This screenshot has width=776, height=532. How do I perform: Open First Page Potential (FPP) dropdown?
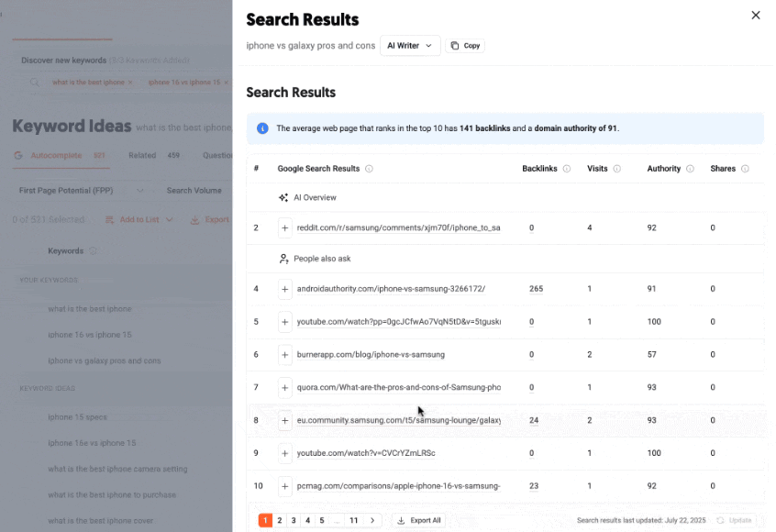click(x=81, y=191)
